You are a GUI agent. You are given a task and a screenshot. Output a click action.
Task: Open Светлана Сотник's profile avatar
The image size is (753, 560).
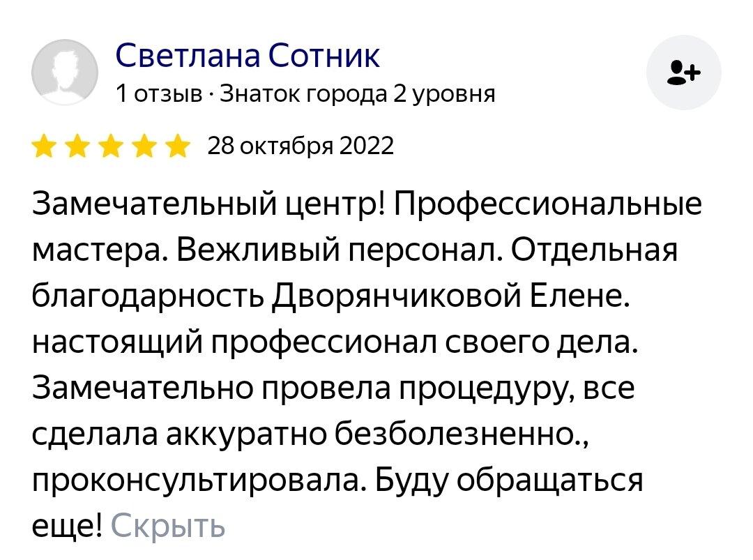65,73
